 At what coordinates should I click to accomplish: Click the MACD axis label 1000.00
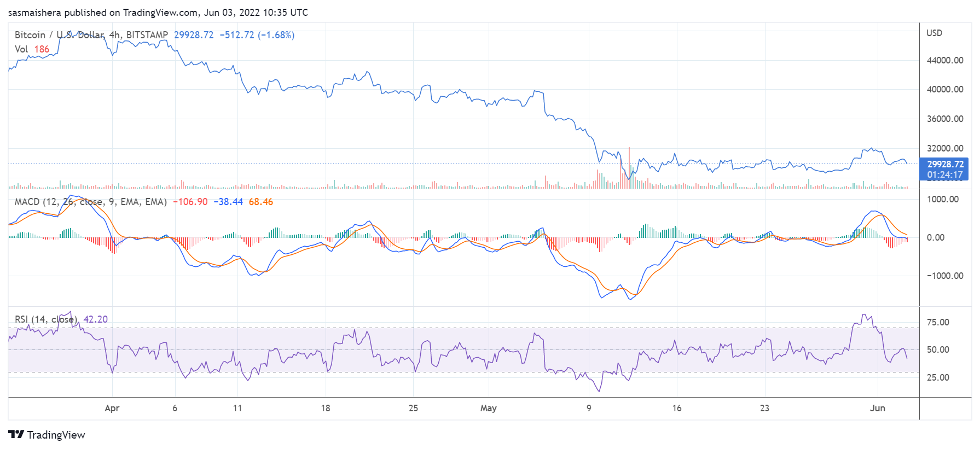pos(943,199)
